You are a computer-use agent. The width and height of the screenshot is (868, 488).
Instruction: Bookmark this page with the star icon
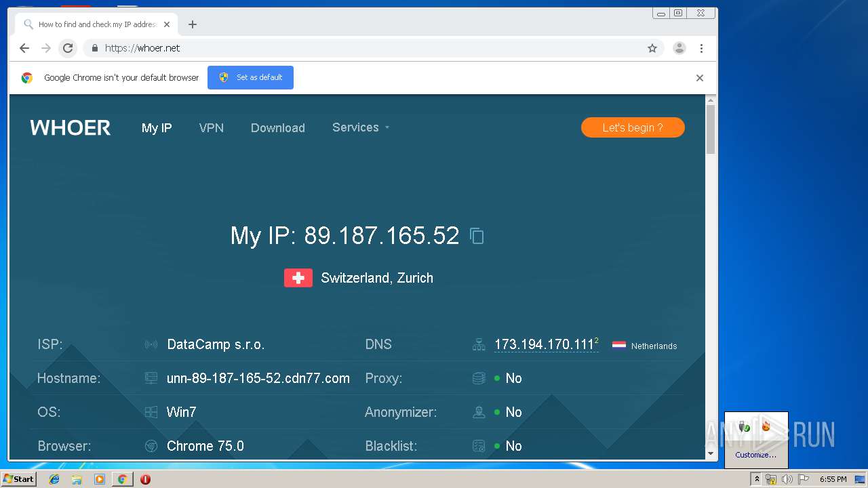tap(652, 48)
